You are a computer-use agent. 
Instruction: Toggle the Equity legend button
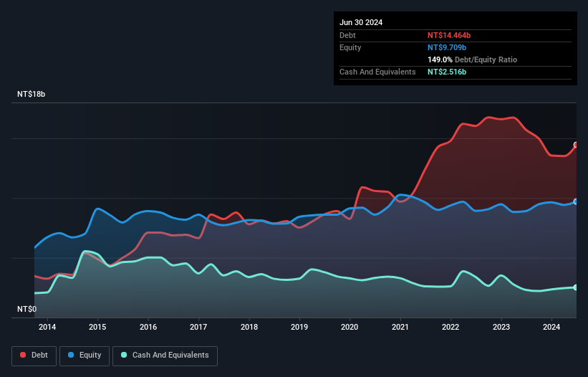point(85,355)
